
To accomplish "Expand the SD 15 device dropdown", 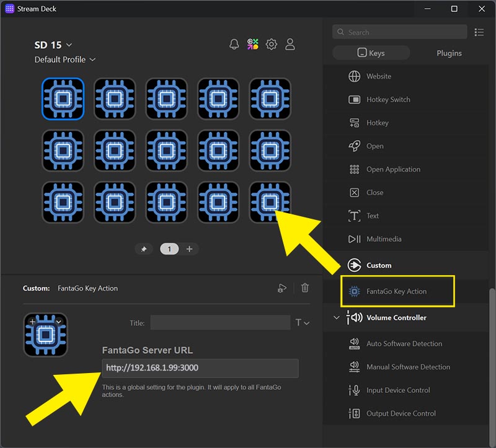I will (69, 45).
